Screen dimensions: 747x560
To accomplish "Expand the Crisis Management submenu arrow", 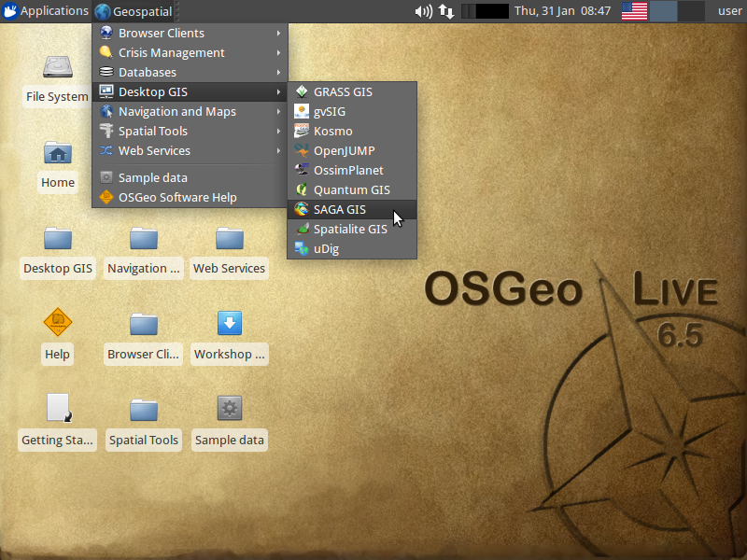I will [278, 53].
